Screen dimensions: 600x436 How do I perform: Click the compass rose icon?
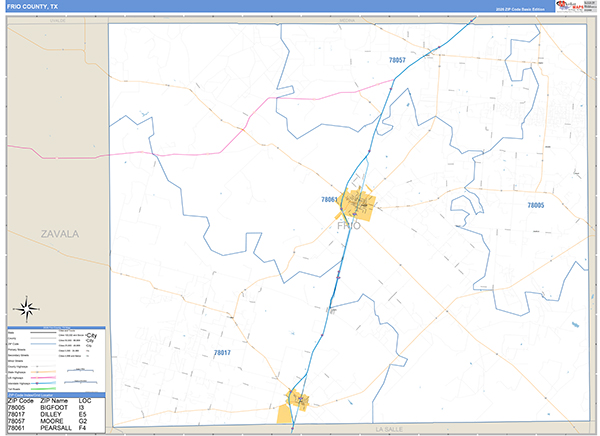pos(26,309)
